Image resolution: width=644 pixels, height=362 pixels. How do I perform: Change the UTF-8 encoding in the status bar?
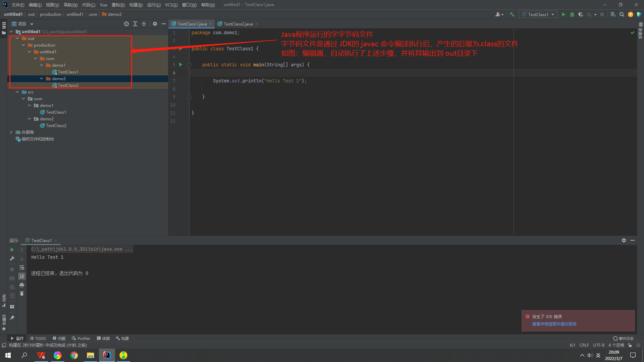[x=598, y=345]
